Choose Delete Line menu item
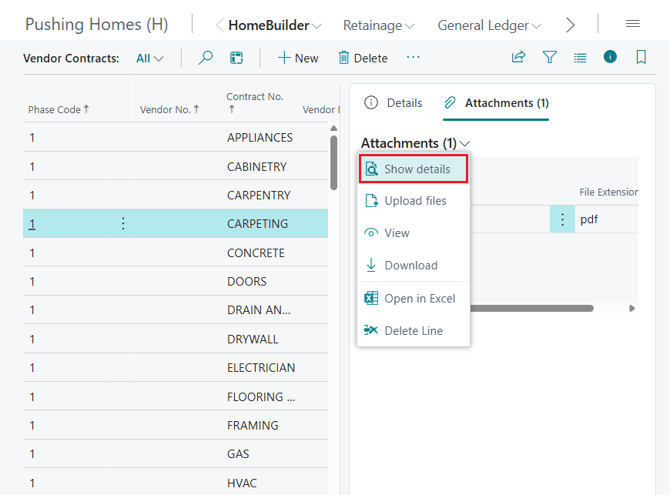 413,330
